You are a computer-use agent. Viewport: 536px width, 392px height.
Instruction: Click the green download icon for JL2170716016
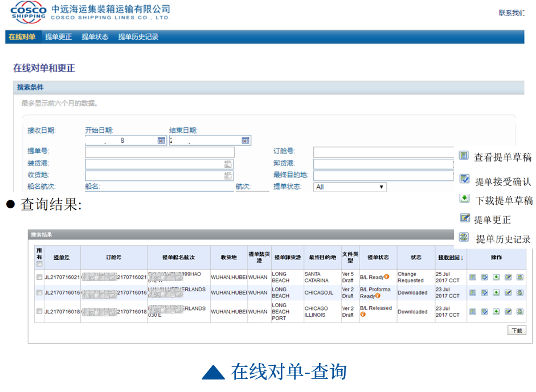pos(496,292)
